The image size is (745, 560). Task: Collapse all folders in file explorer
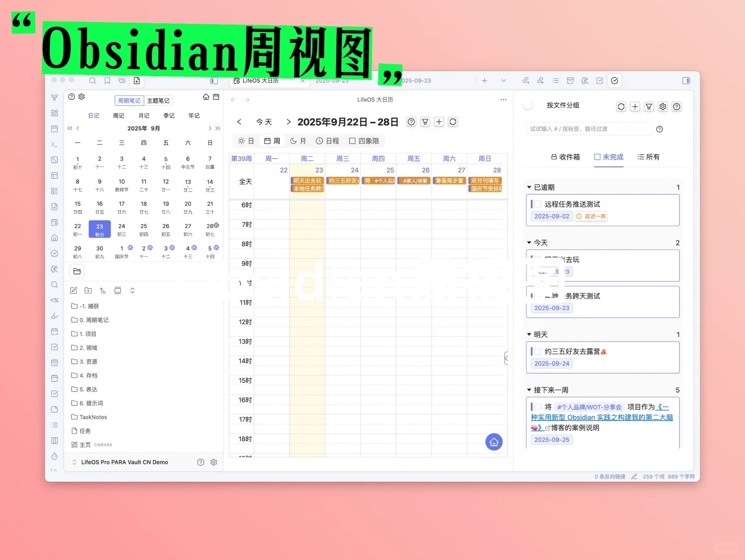(132, 290)
